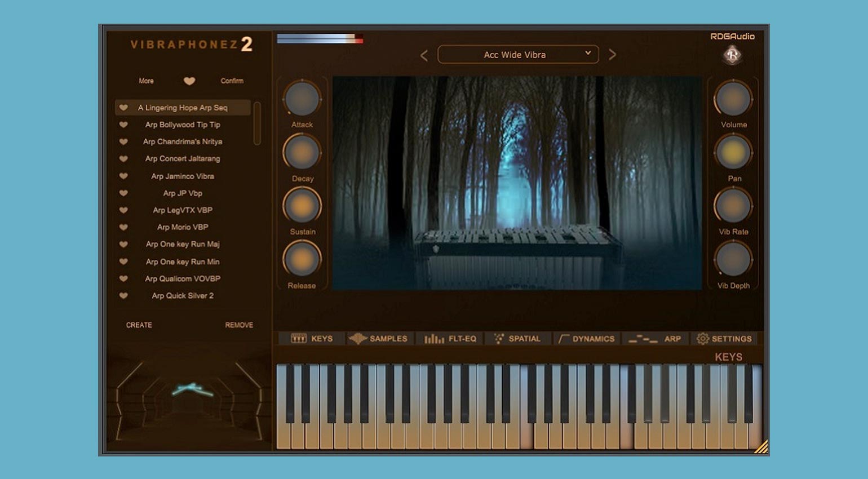Image resolution: width=868 pixels, height=479 pixels.
Task: Favorite the A Lingering Hope Arp Seq preset heart
Action: click(123, 108)
